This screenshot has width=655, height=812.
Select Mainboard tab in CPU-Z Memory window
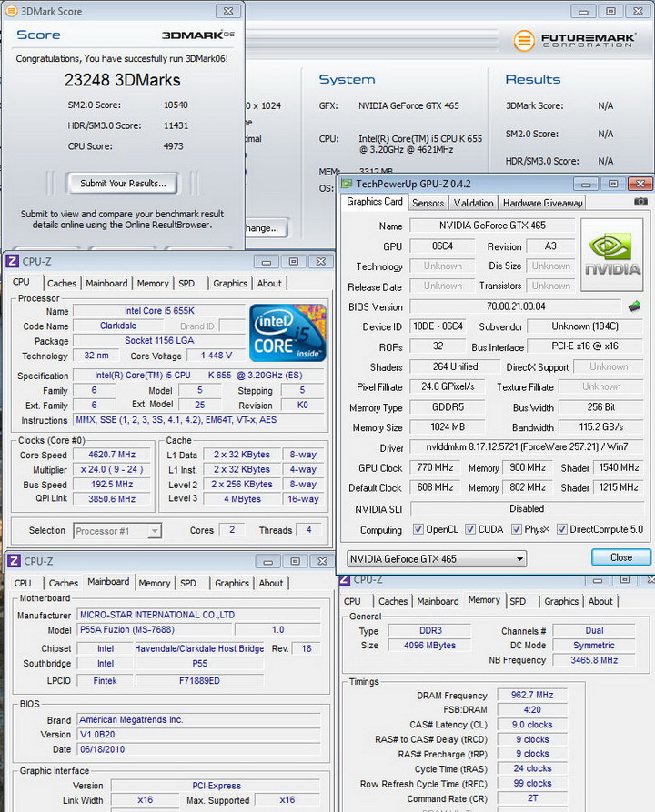(438, 601)
